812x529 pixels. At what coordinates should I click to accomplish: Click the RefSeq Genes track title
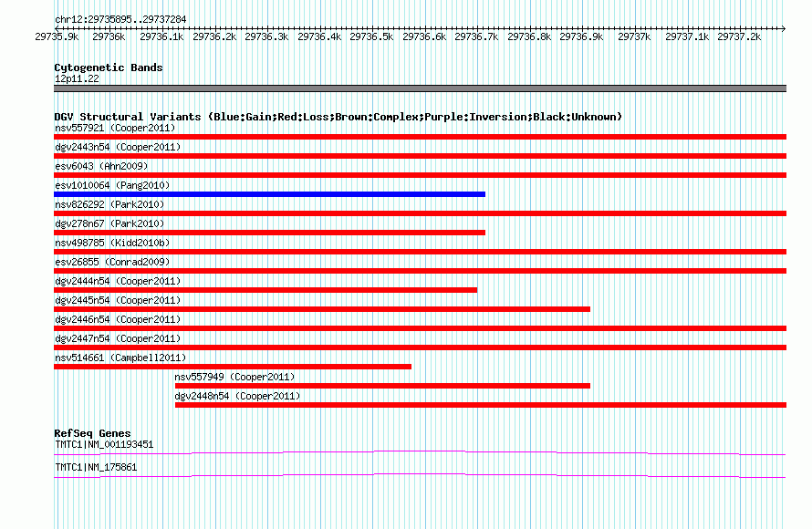coord(92,432)
